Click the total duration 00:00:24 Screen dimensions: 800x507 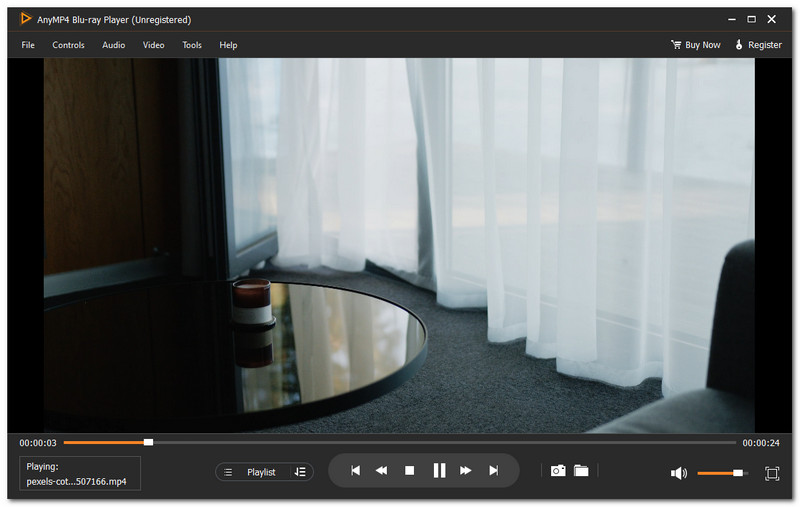[x=761, y=443]
